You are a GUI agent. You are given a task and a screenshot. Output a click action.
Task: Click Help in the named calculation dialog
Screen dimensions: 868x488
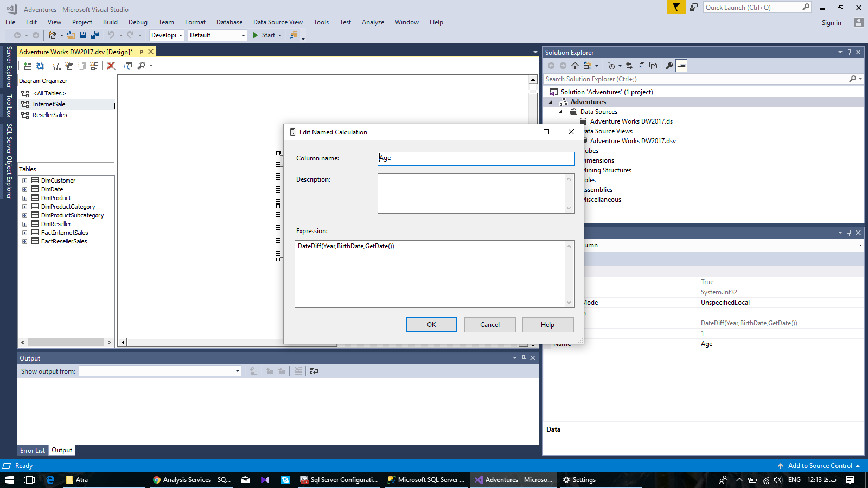coord(548,325)
